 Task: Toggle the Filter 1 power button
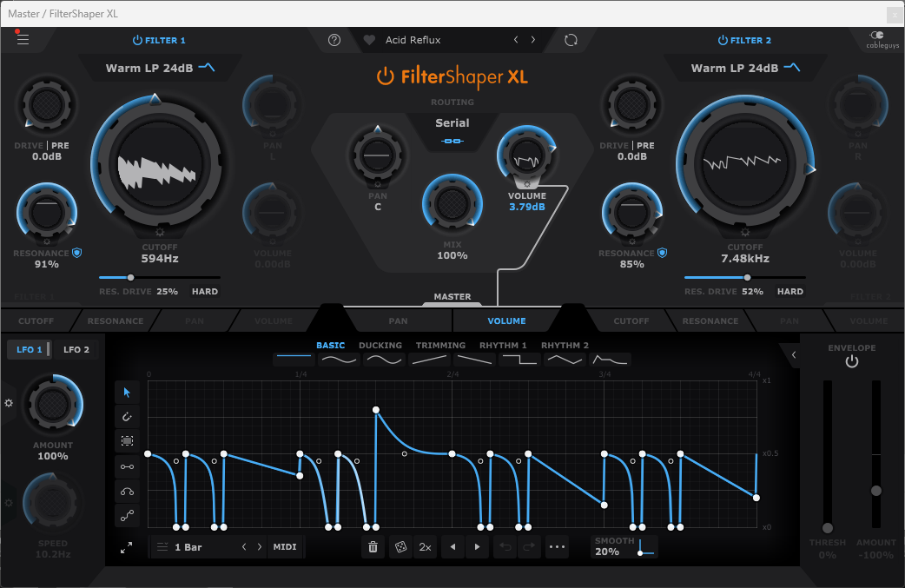(x=137, y=41)
